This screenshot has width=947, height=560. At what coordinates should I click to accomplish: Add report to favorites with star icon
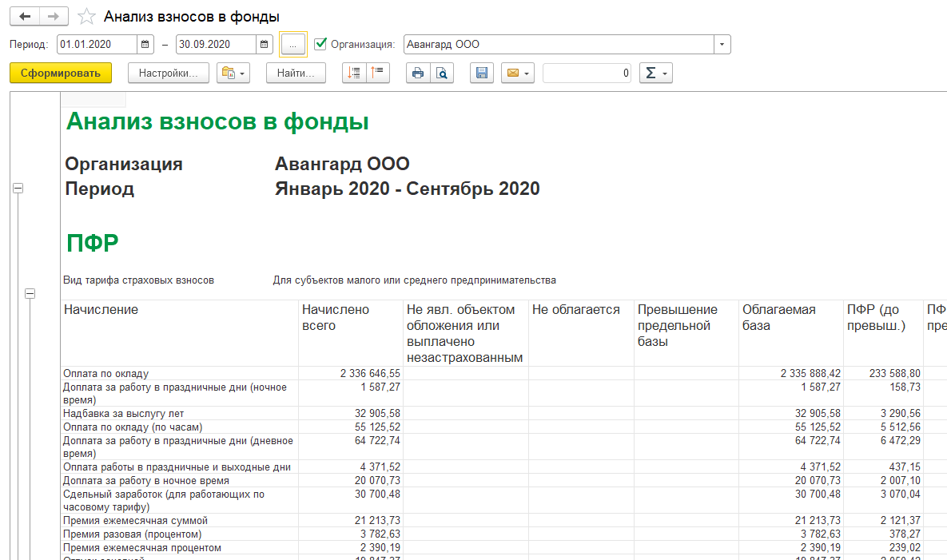87,16
